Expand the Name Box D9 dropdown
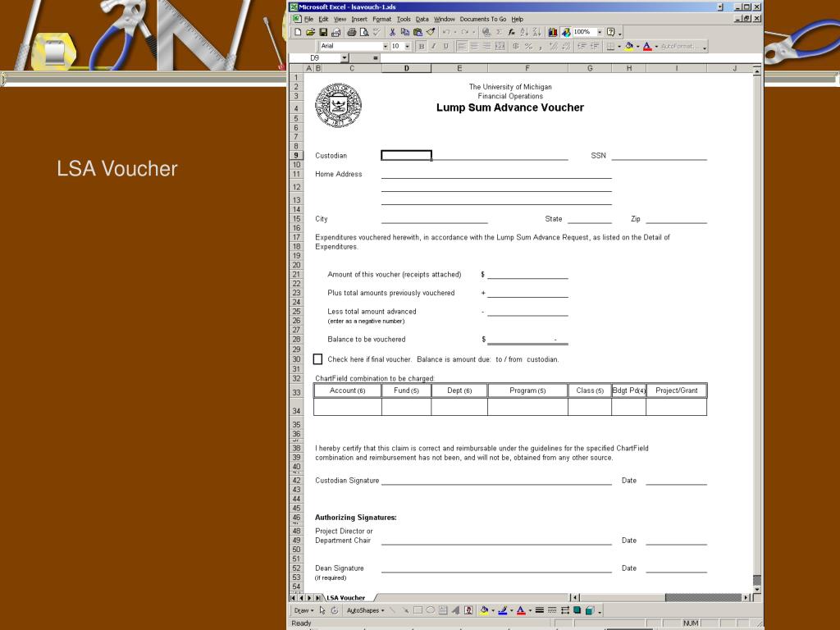This screenshot has width=840, height=630. pyautogui.click(x=345, y=58)
